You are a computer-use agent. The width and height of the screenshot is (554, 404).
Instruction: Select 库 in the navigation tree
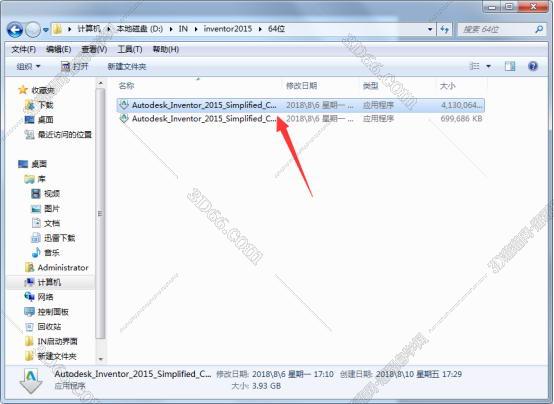point(41,179)
